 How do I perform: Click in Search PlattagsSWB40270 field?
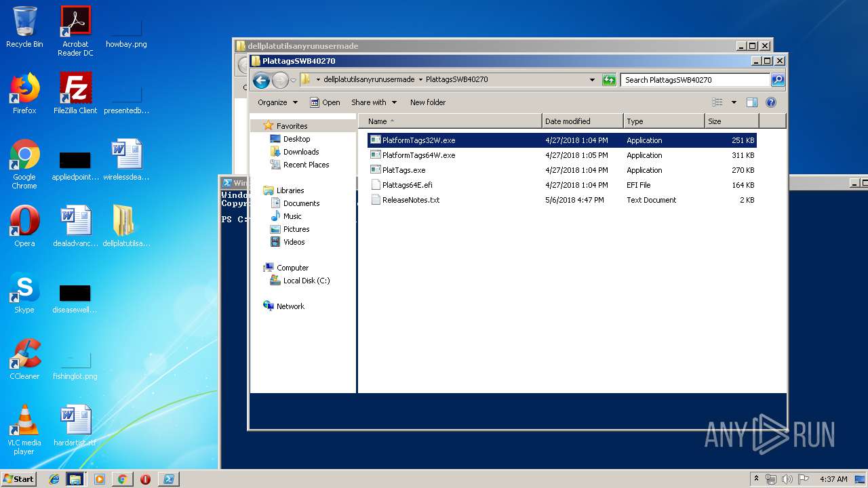click(696, 80)
